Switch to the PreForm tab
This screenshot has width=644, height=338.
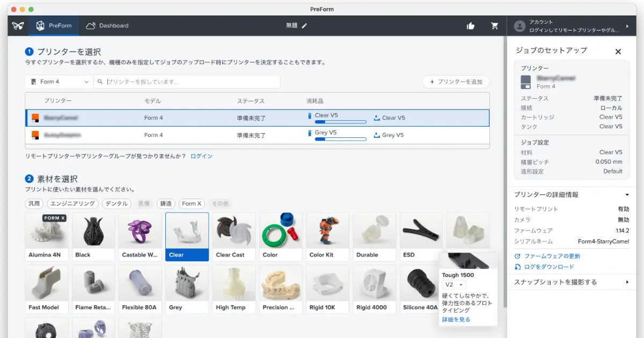point(54,26)
